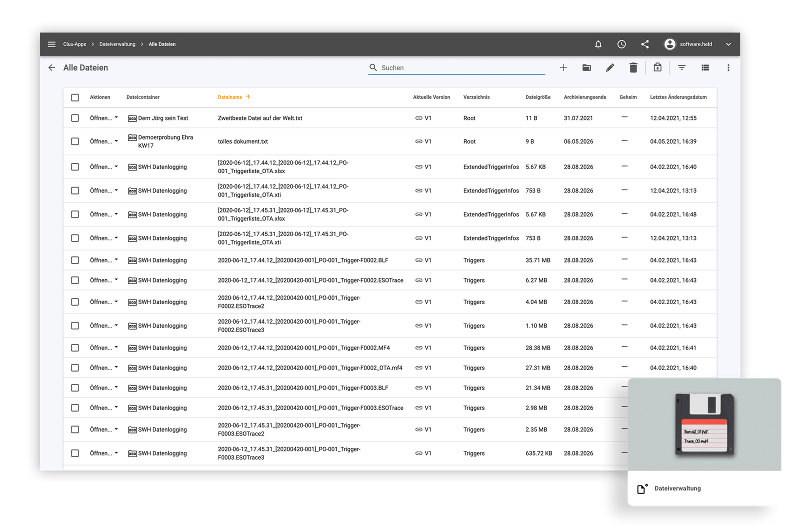Image resolution: width=800 pixels, height=532 pixels.
Task: Go to Dateiverwaltung breadcrumb
Action: pyautogui.click(x=117, y=44)
